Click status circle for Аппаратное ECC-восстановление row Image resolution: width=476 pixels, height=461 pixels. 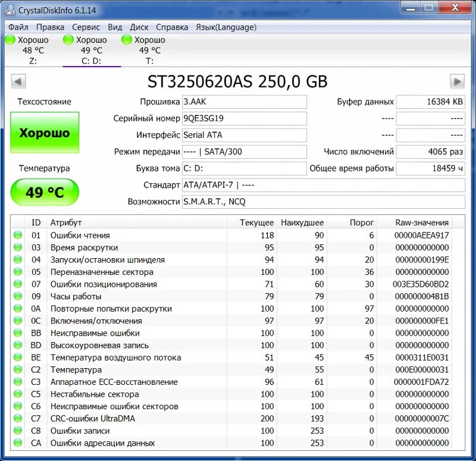pos(18,382)
